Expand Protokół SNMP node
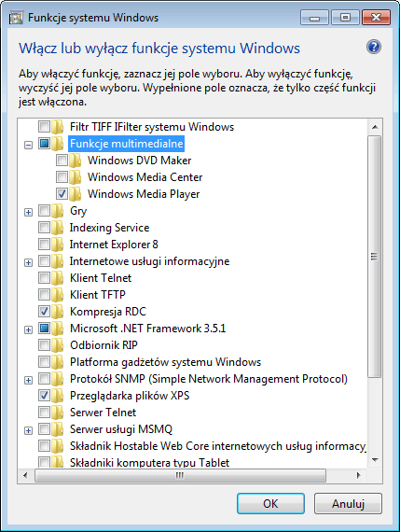 (29, 381)
